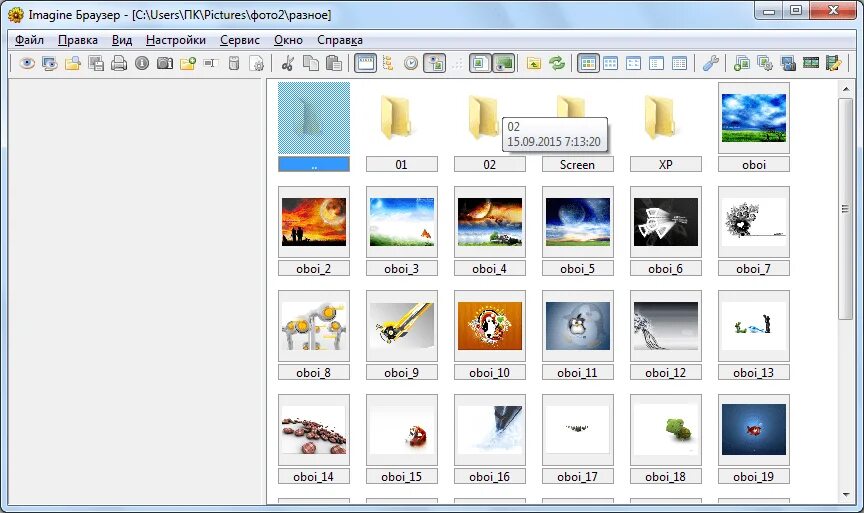Click the Paste clipboard icon
The width and height of the screenshot is (864, 513).
[x=334, y=64]
